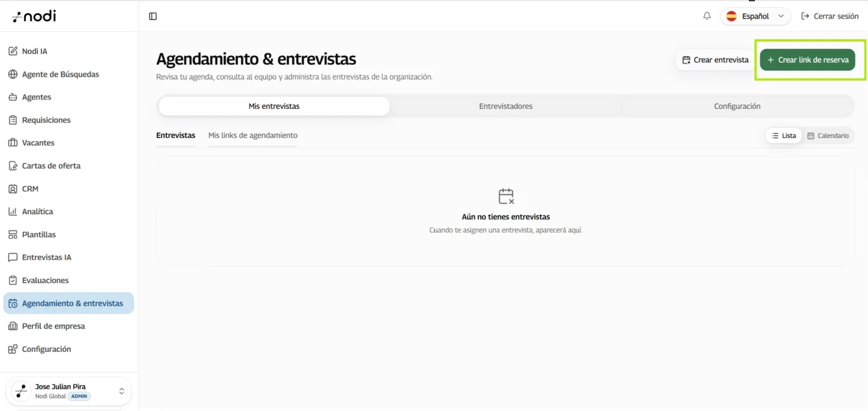Viewport: 868px width, 411px height.
Task: Click the Configuración sidebar icon
Action: pyautogui.click(x=13, y=349)
